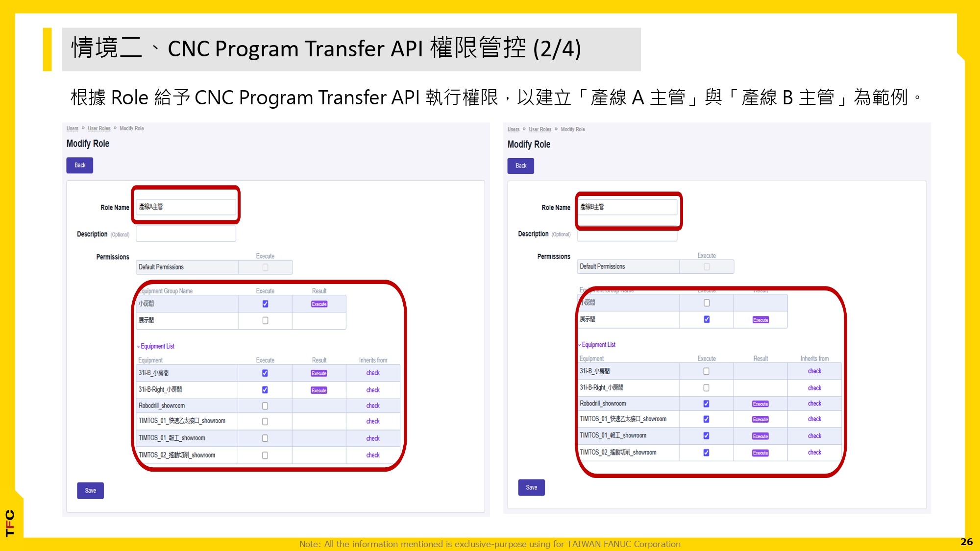Toggle Default Permissions Execute checkbox in left panel
This screenshot has height=551, width=980.
pos(265,267)
